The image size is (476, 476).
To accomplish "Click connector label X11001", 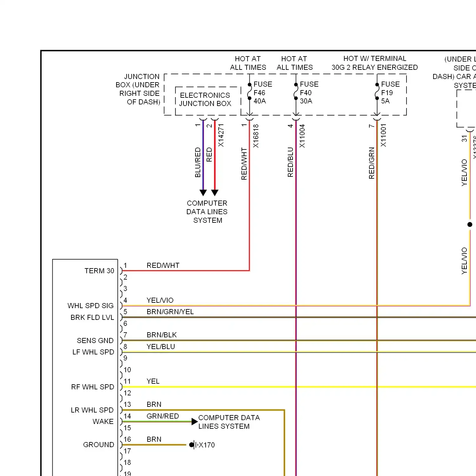I will pos(383,135).
